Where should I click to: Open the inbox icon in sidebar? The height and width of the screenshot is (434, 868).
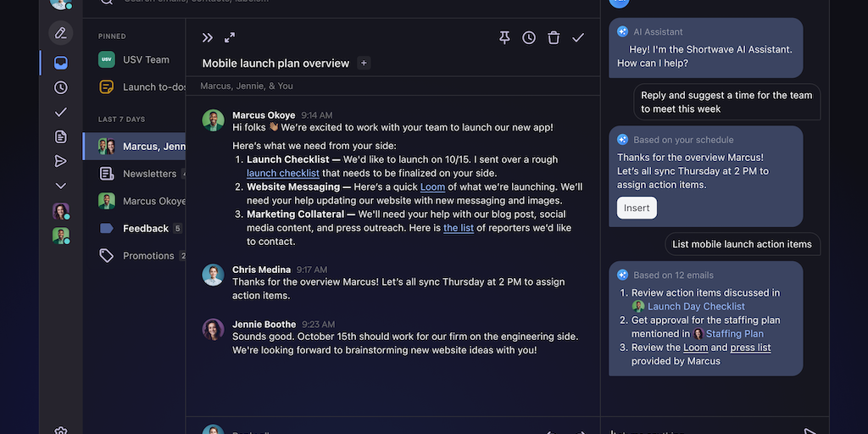(60, 63)
